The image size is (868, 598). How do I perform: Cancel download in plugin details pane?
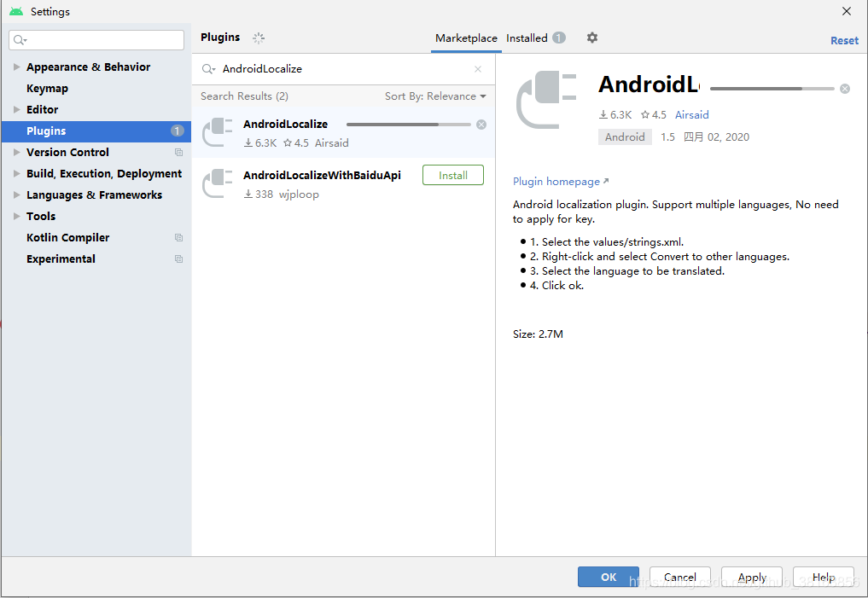845,89
